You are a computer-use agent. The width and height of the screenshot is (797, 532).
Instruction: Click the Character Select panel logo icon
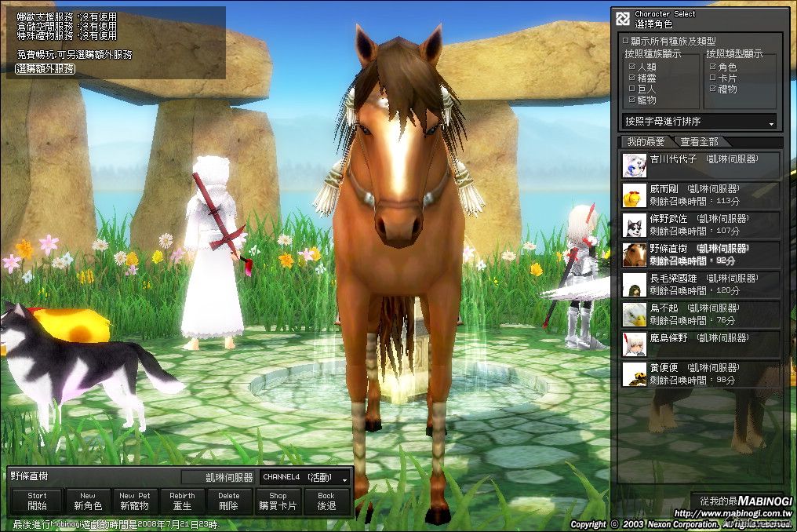pyautogui.click(x=623, y=20)
